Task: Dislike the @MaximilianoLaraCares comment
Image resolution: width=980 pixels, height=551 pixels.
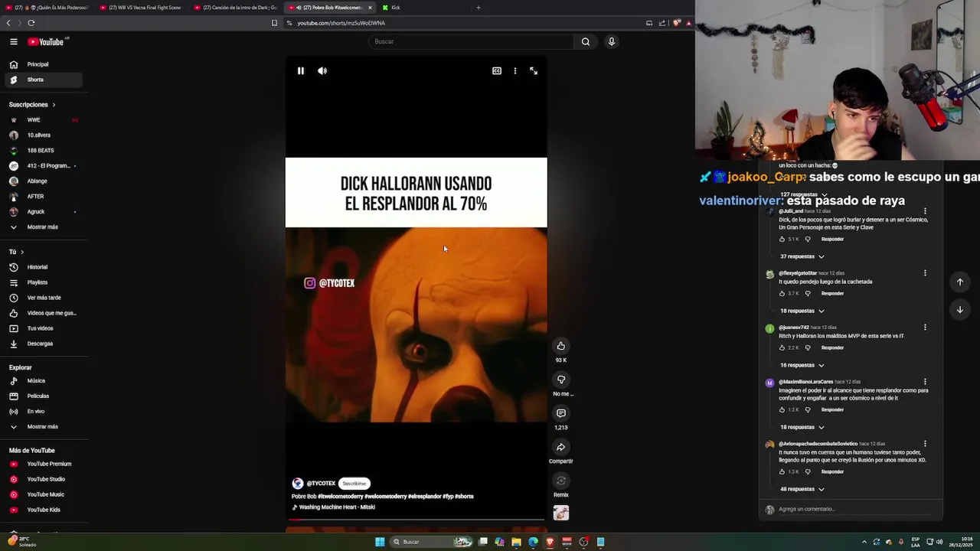Action: coord(807,410)
